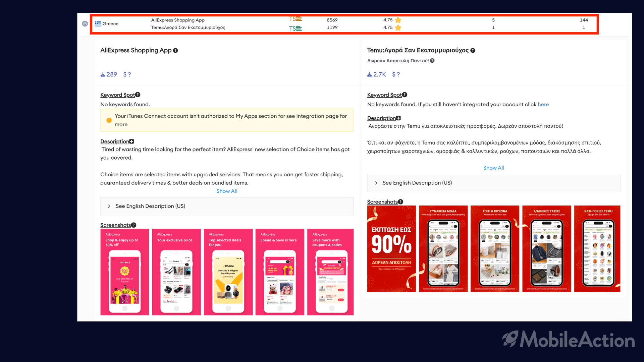
Task: Click 'Temu:Αγορά Σαν Εκατομμυριούχος' in the Greece row
Action: 188,27
